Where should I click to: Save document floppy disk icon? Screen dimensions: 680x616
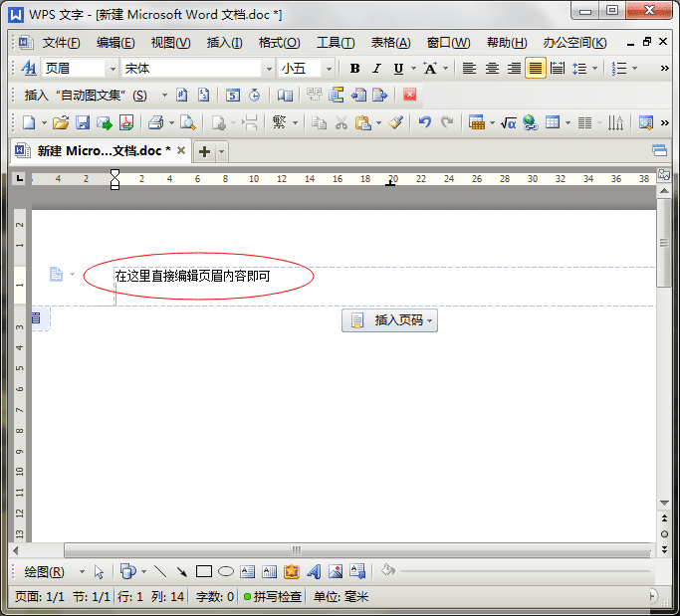tap(83, 122)
